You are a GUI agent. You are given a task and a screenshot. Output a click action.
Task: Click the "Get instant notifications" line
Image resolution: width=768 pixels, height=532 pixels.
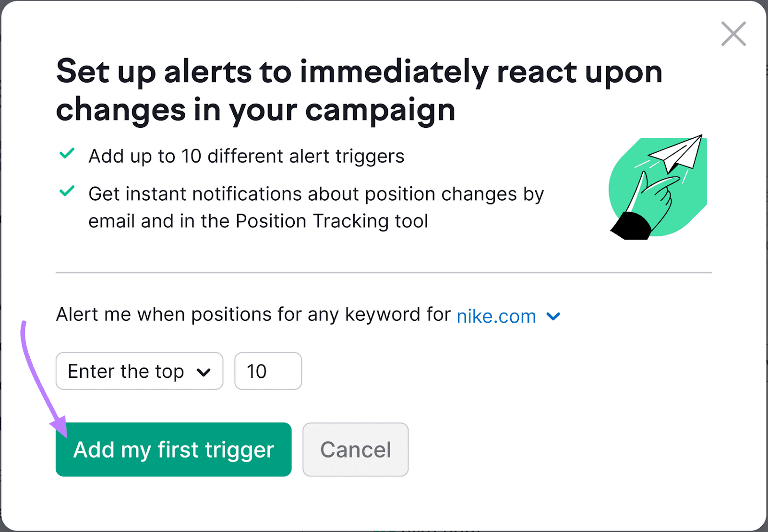[316, 194]
